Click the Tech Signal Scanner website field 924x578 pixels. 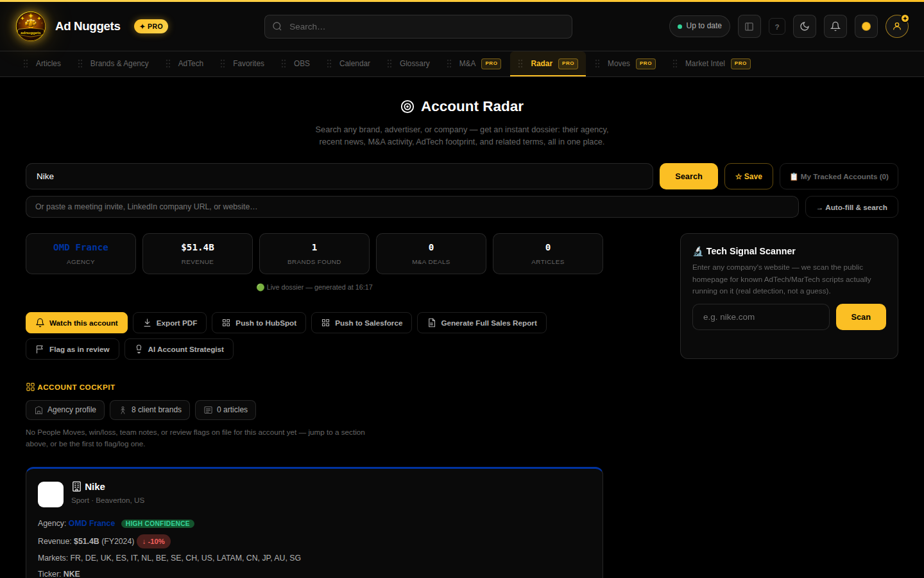(761, 317)
